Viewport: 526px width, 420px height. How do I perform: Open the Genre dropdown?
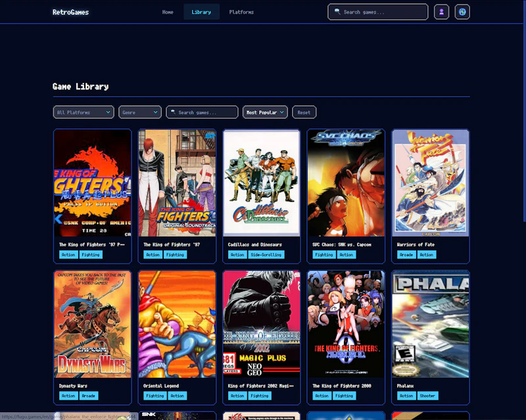140,112
